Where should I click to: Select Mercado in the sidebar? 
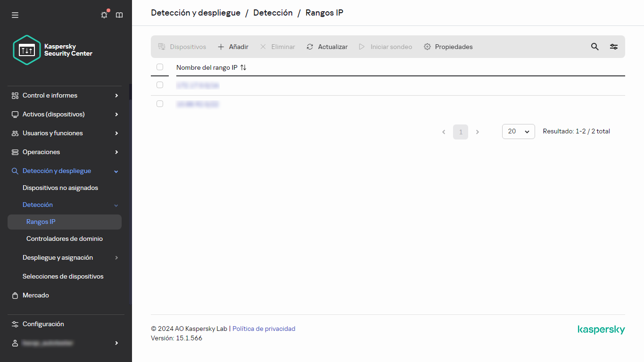35,295
